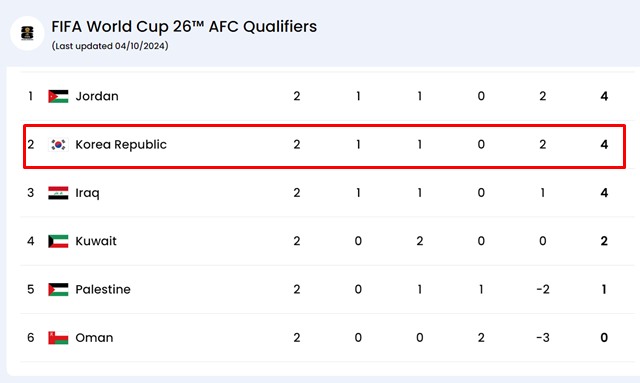The height and width of the screenshot is (383, 640).
Task: Click the Kuwait flag icon
Action: [x=58, y=241]
